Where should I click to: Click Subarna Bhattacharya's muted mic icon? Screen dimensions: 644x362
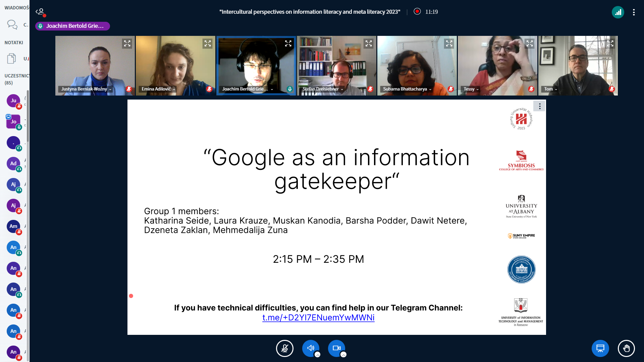point(451,89)
